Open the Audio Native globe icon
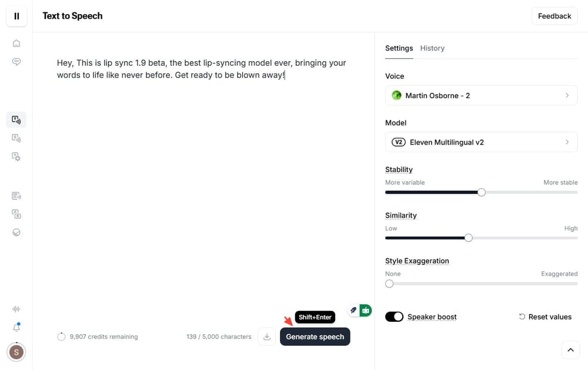The height and width of the screenshot is (370, 588). pyautogui.click(x=16, y=232)
